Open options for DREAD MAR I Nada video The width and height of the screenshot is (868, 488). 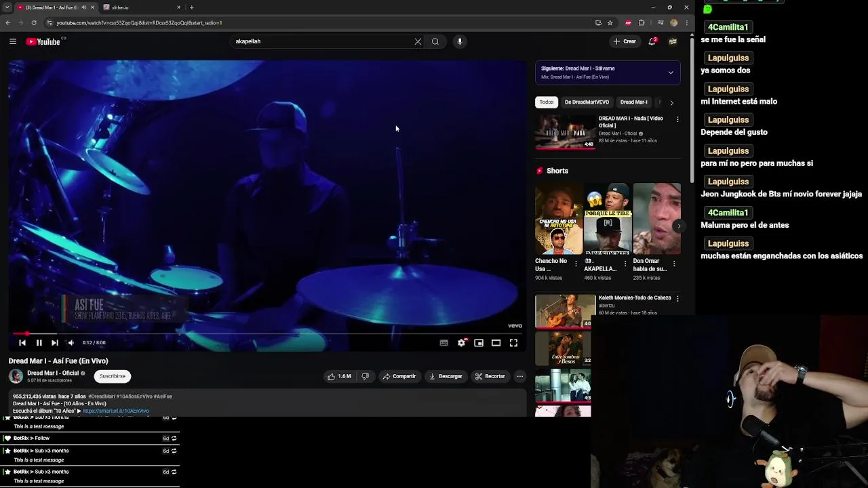[677, 119]
